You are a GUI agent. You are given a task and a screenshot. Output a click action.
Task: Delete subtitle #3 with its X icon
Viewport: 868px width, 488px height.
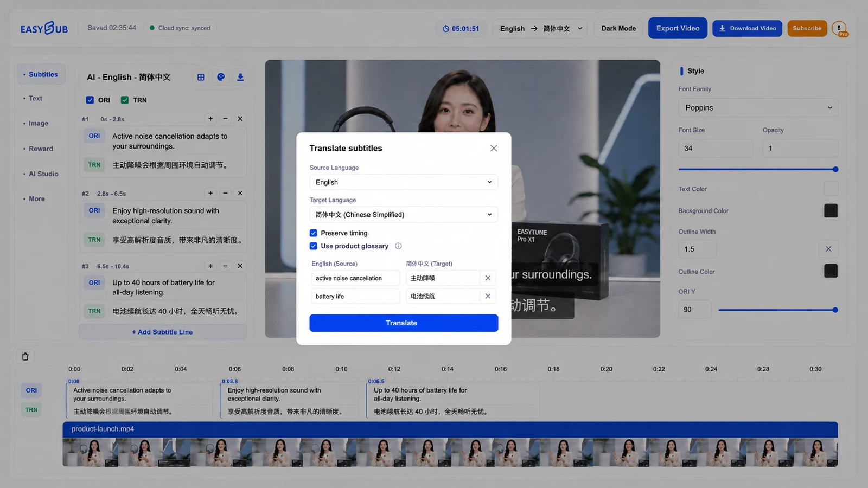tap(240, 266)
